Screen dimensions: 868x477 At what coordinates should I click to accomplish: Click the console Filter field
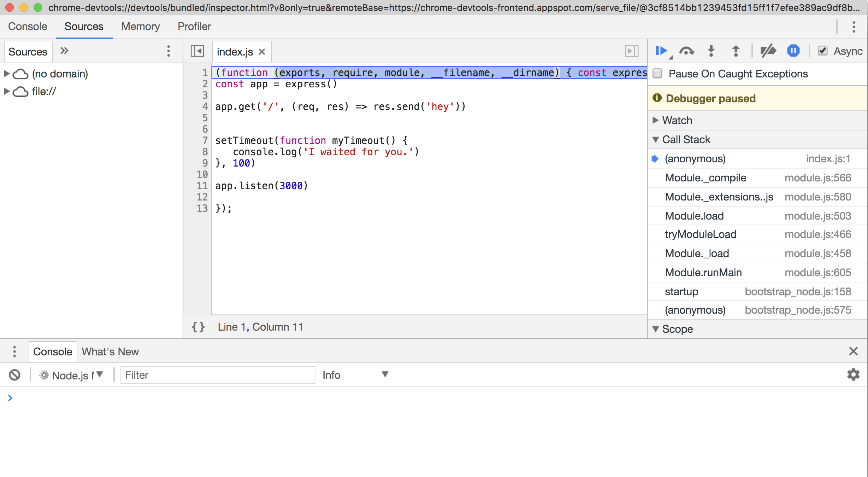(x=217, y=375)
